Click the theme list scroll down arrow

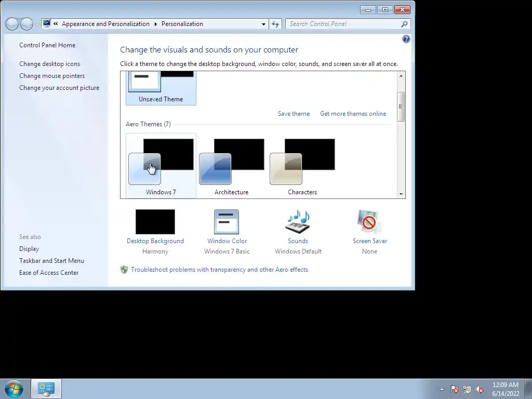[401, 194]
